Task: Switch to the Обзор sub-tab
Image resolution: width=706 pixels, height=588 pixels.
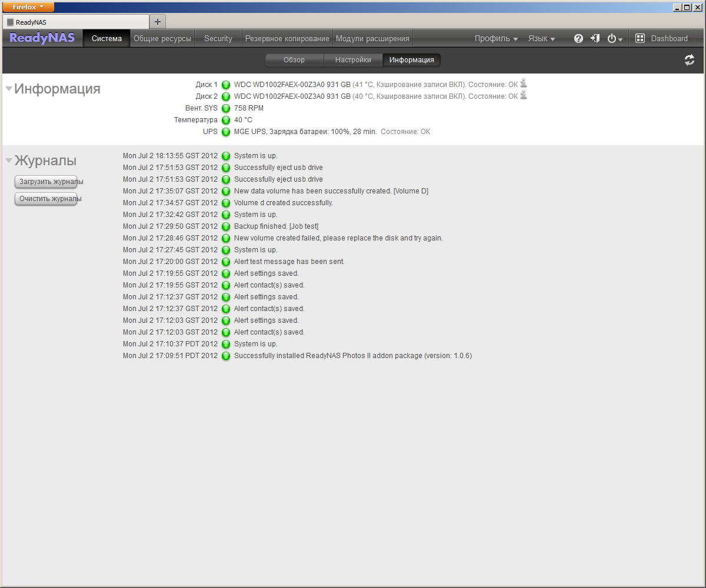Action: (294, 60)
